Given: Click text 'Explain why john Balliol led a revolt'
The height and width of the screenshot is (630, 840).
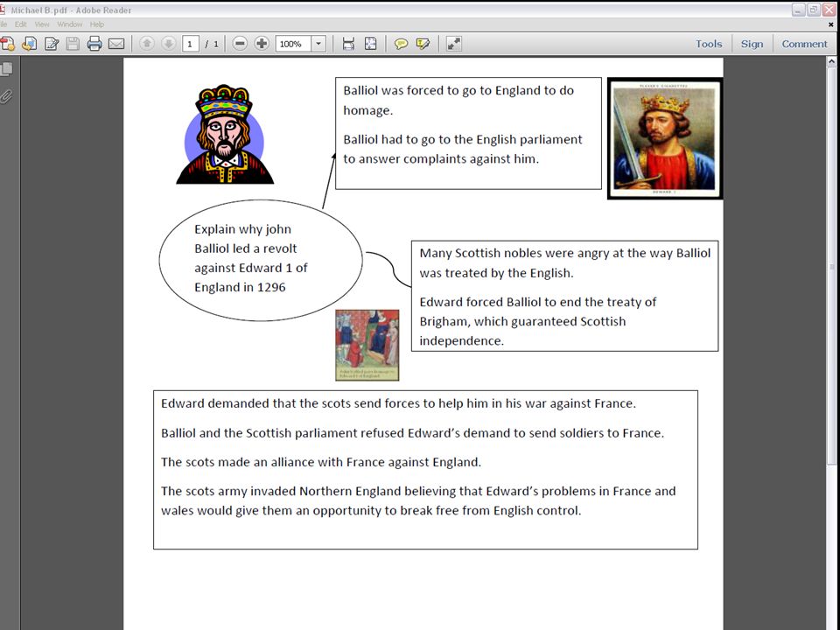Looking at the screenshot, I should point(245,239).
